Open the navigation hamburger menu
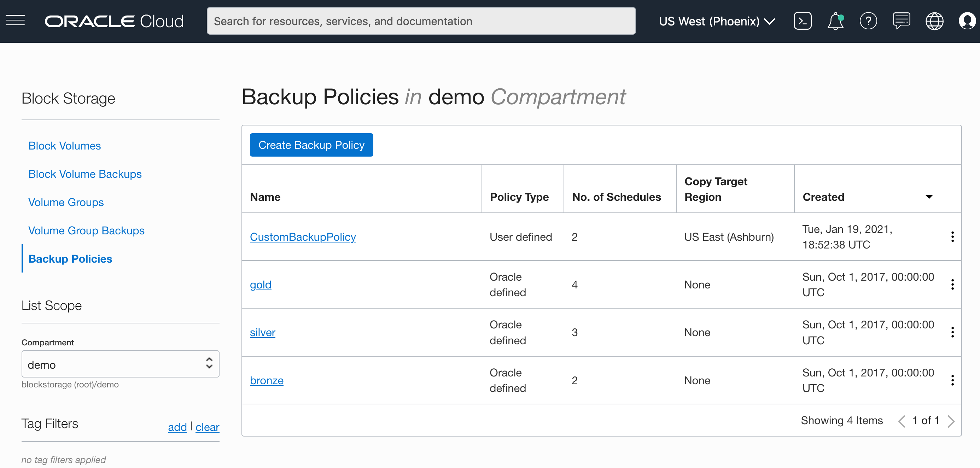Screen dimensions: 980x468 15,21
